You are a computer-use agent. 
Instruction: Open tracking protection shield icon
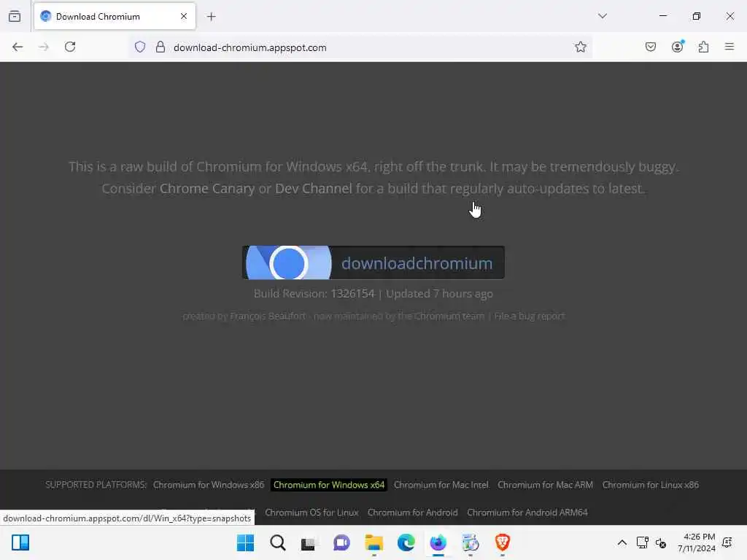pos(139,47)
